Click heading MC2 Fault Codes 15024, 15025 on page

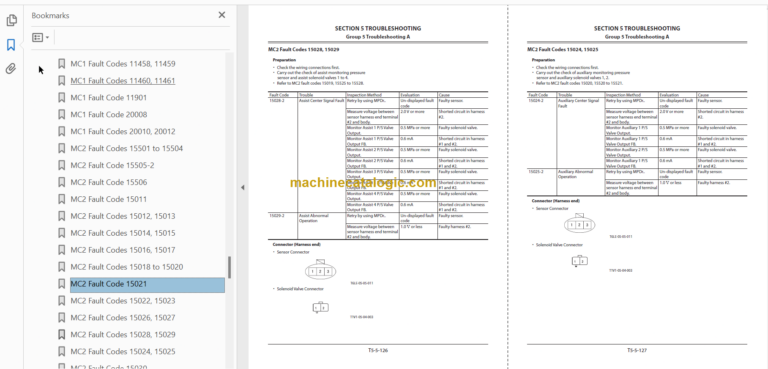[563, 49]
